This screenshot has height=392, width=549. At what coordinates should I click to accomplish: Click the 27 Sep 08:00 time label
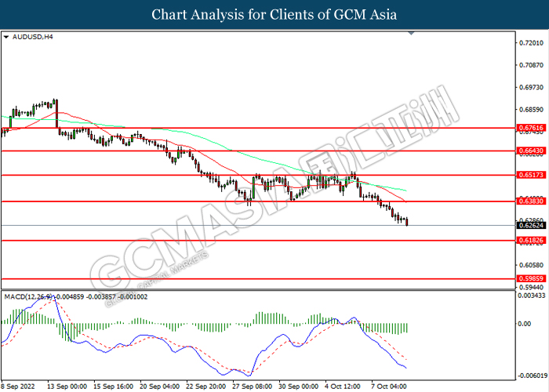[252, 387]
